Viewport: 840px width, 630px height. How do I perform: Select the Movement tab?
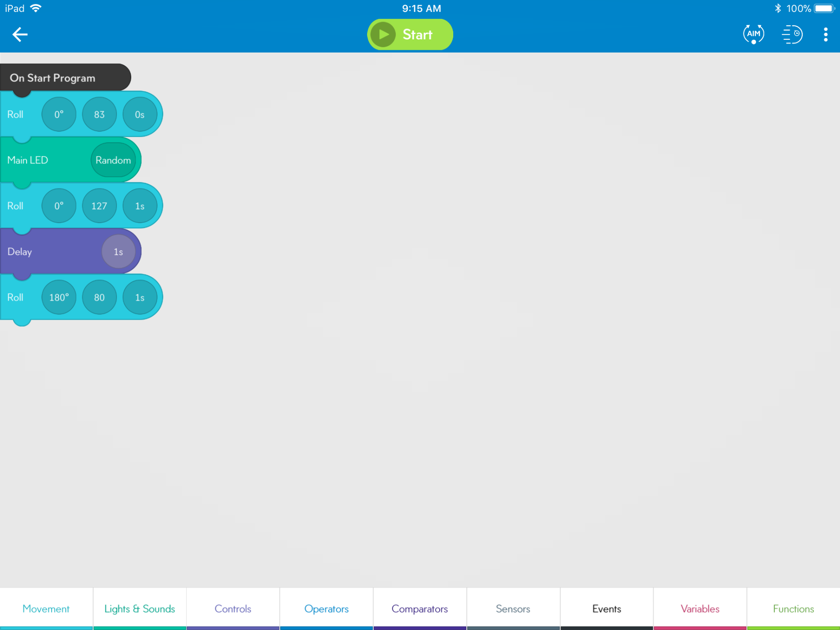[x=46, y=608]
